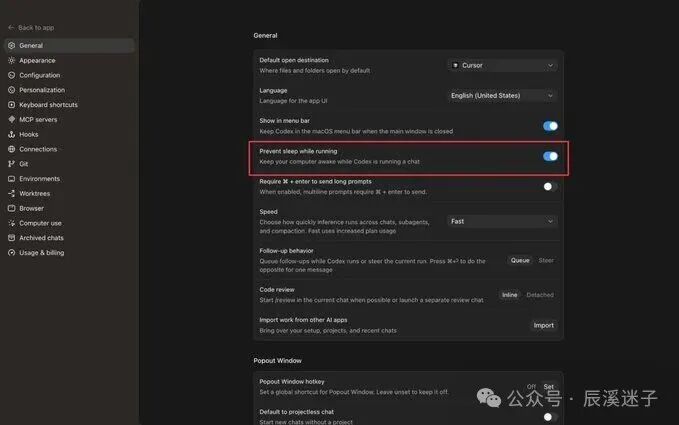Open Personalization settings
679x425 pixels.
point(69,90)
